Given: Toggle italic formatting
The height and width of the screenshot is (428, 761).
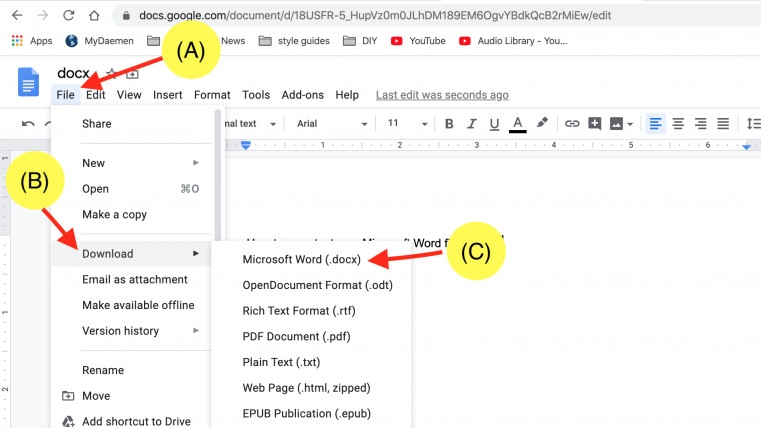Looking at the screenshot, I should coord(471,124).
